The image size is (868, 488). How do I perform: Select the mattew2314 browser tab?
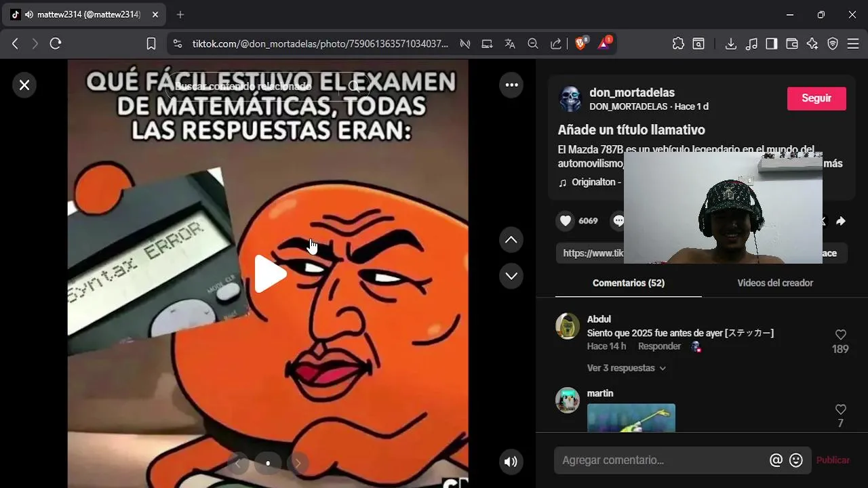(x=84, y=14)
